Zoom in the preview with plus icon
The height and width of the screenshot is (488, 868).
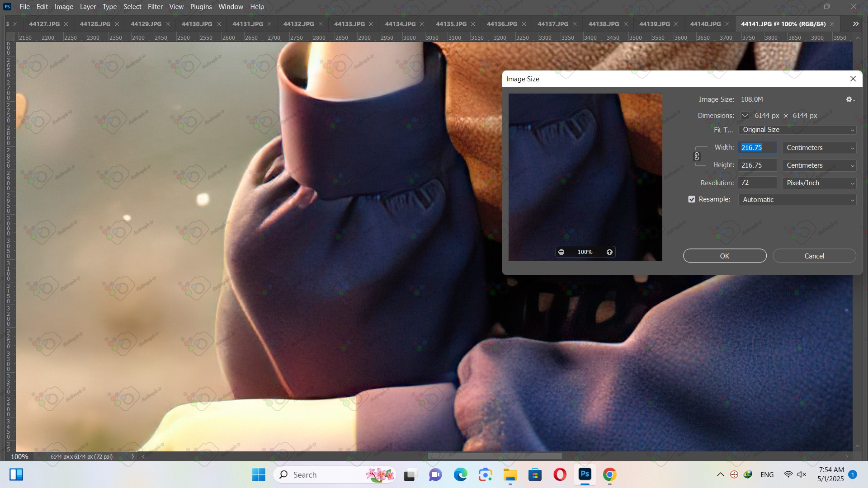pyautogui.click(x=609, y=252)
